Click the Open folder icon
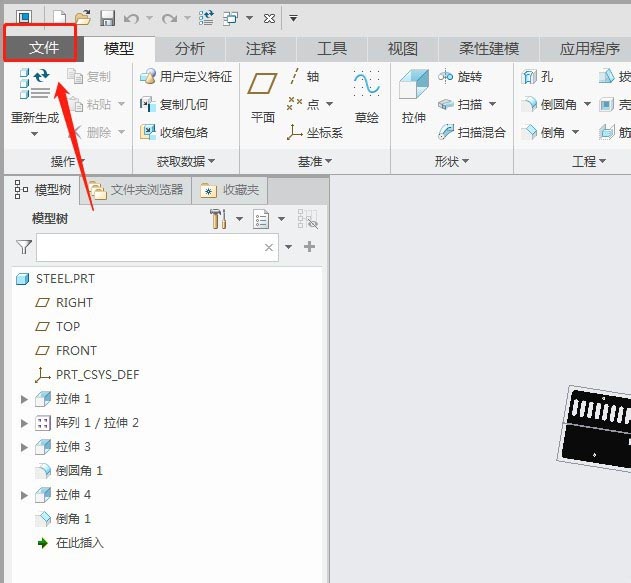This screenshot has height=583, width=631. (x=83, y=18)
